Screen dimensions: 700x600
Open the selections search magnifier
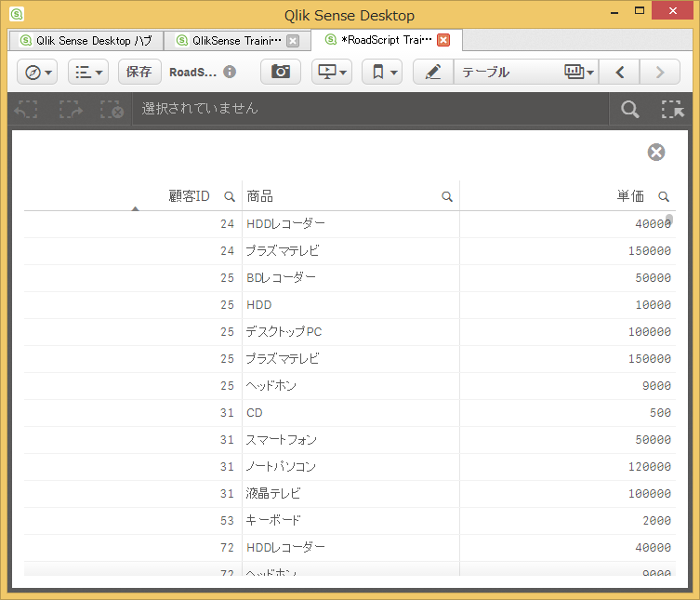pos(630,109)
